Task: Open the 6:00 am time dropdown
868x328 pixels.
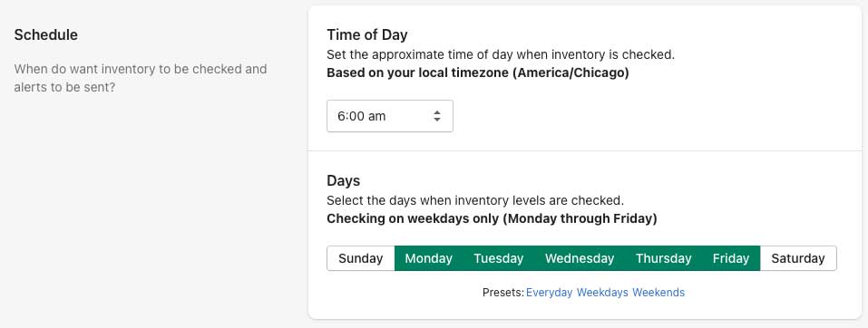Action: point(390,116)
